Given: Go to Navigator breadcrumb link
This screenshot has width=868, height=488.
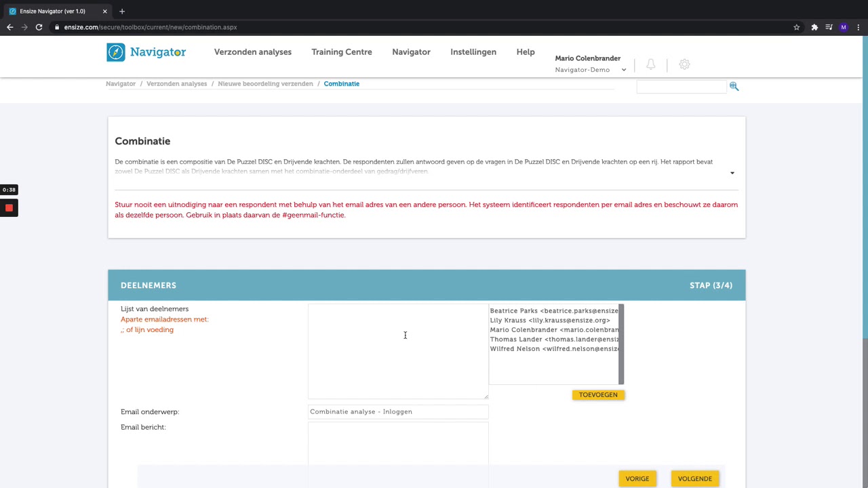Looking at the screenshot, I should [121, 83].
